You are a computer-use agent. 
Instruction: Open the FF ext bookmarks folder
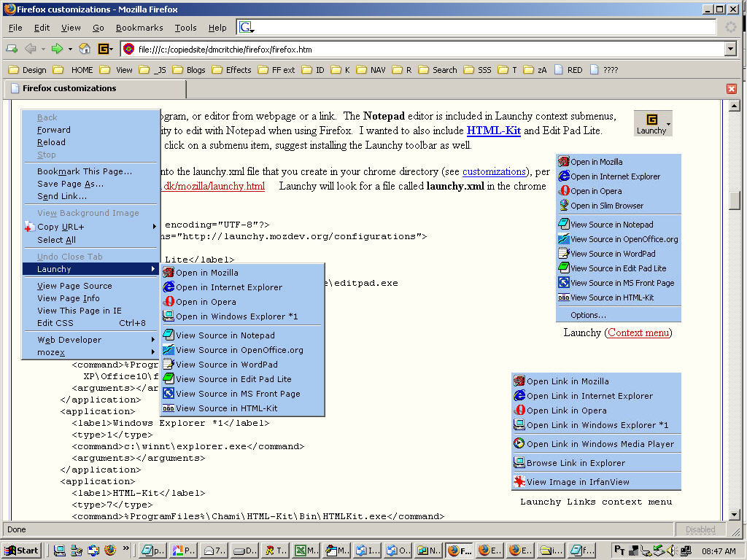[x=276, y=70]
